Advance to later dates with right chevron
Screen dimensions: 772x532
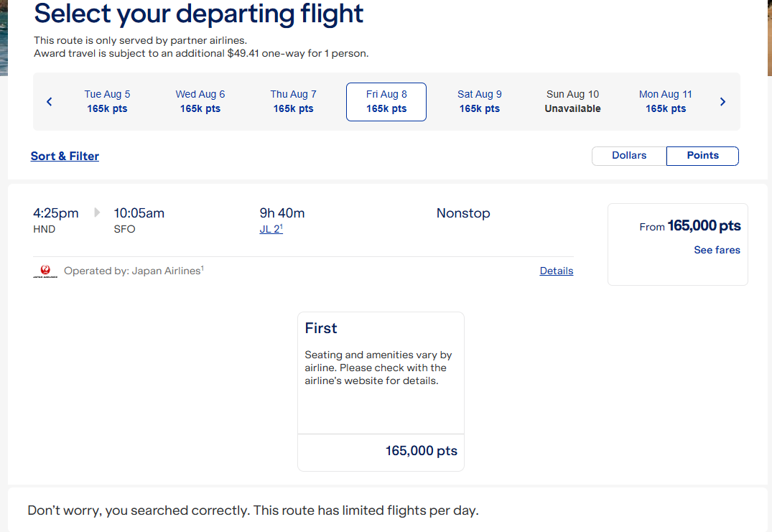point(722,102)
